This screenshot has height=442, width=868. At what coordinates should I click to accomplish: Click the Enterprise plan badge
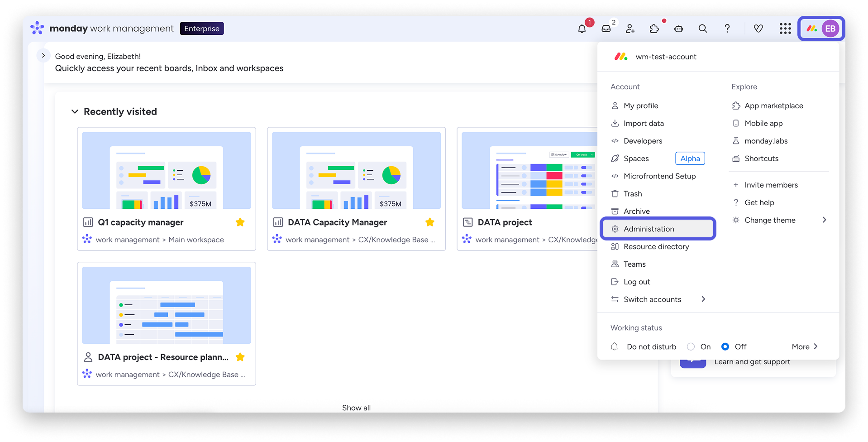coord(202,29)
